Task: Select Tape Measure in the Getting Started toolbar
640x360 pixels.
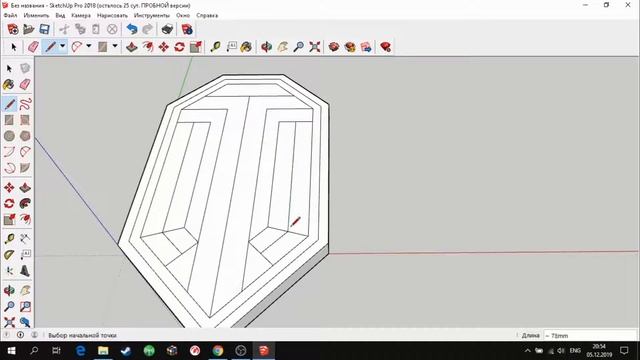Action: coord(216,47)
